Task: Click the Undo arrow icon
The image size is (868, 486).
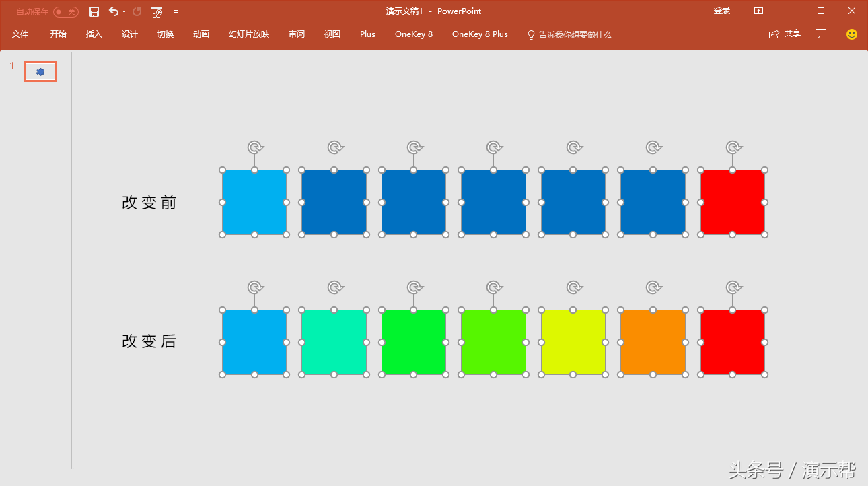Action: tap(113, 11)
